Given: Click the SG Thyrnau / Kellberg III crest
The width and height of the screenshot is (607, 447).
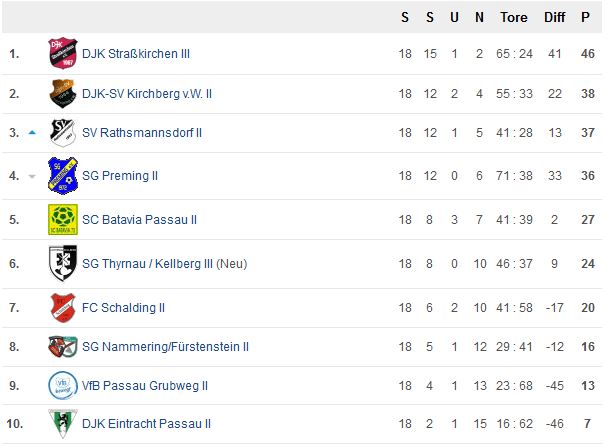Looking at the screenshot, I should pyautogui.click(x=63, y=263).
